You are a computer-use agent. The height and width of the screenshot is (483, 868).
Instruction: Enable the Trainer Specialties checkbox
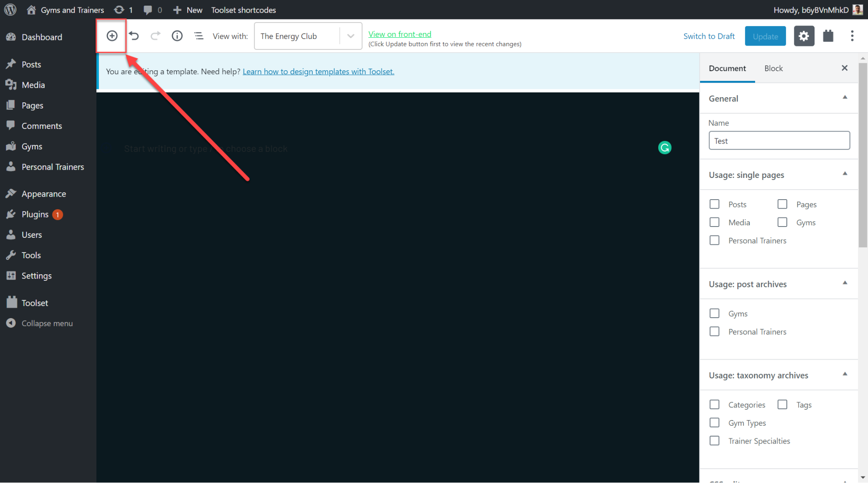pos(714,440)
